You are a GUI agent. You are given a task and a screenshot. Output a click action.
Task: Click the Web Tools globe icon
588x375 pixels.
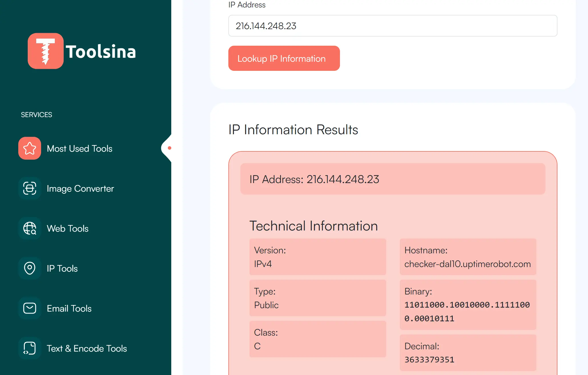click(30, 228)
